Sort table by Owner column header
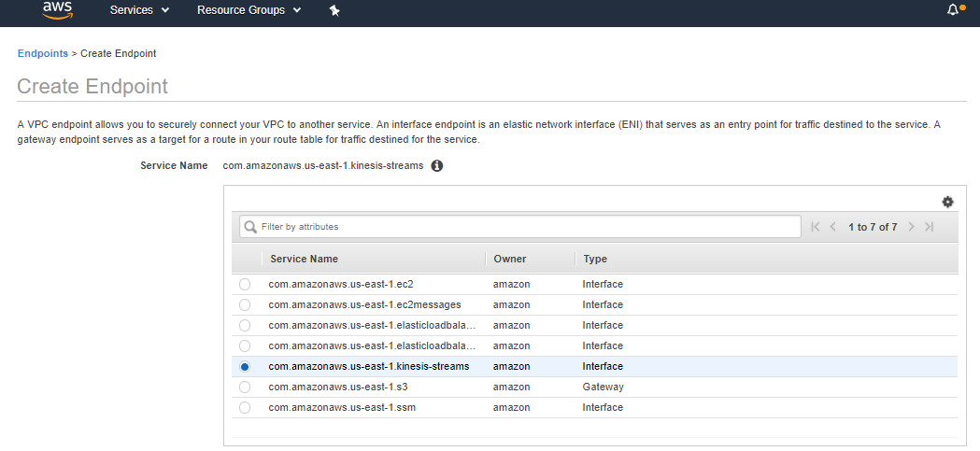The width and height of the screenshot is (980, 451). [x=509, y=259]
